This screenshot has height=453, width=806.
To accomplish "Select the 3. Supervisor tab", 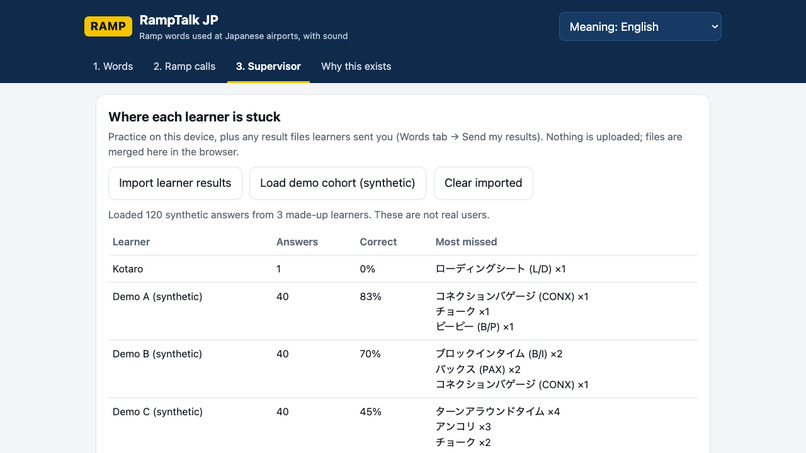I will (268, 66).
